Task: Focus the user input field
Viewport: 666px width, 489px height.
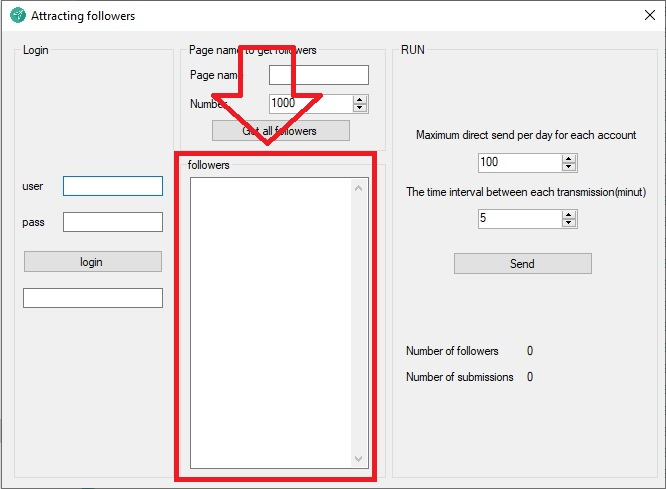Action: tap(112, 186)
